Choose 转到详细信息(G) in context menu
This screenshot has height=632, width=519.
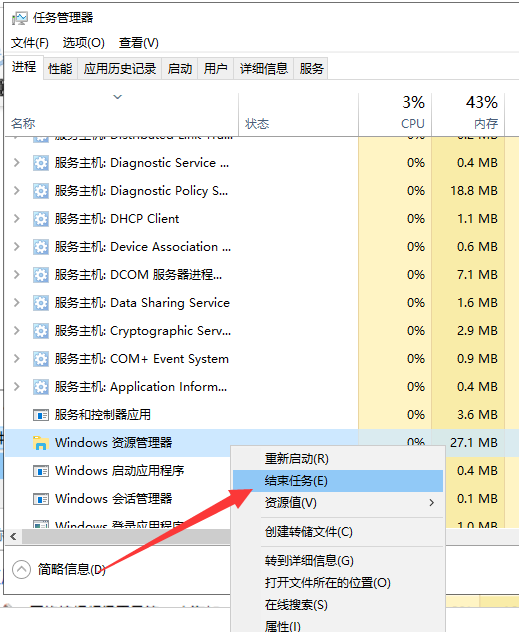pyautogui.click(x=338, y=561)
